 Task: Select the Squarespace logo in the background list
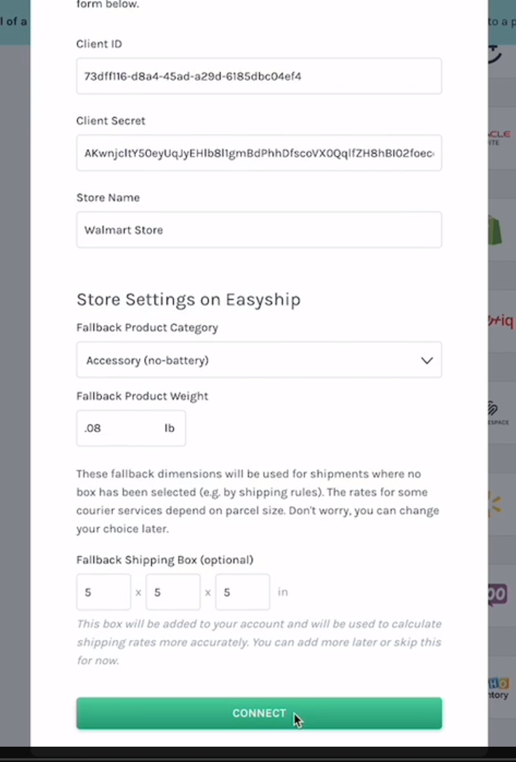[499, 413]
